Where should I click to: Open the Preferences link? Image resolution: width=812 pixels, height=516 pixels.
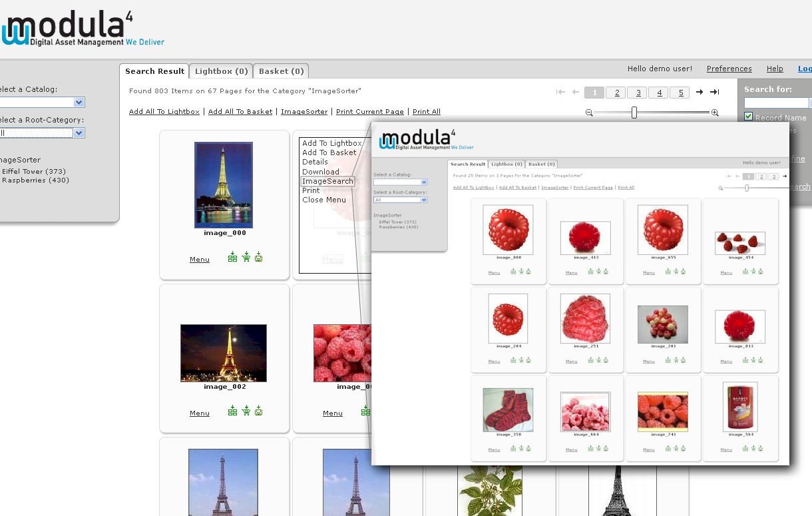coord(729,69)
